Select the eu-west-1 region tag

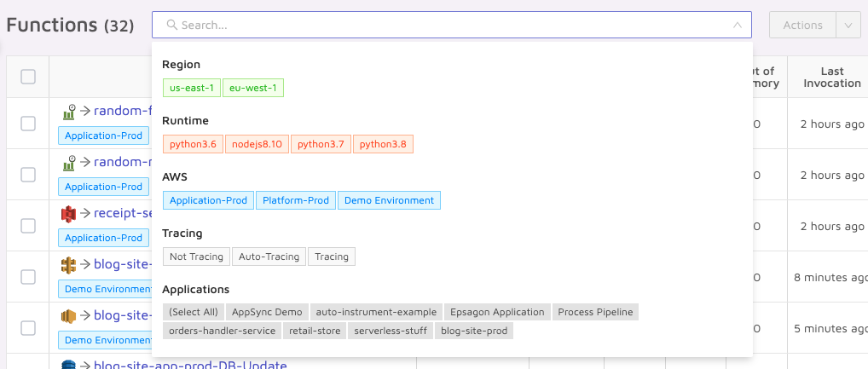[x=253, y=88]
